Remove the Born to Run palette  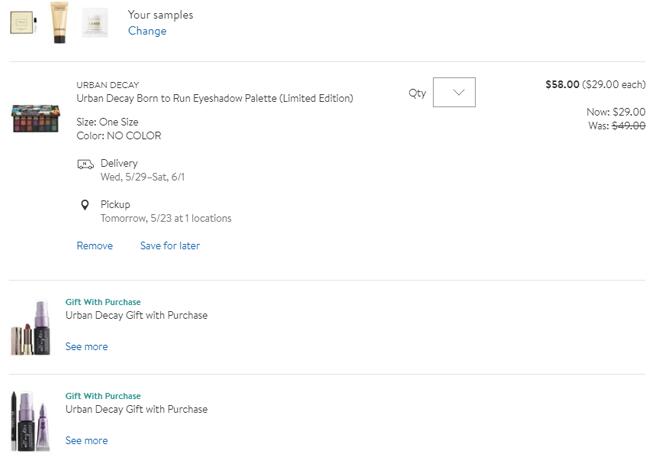point(94,246)
